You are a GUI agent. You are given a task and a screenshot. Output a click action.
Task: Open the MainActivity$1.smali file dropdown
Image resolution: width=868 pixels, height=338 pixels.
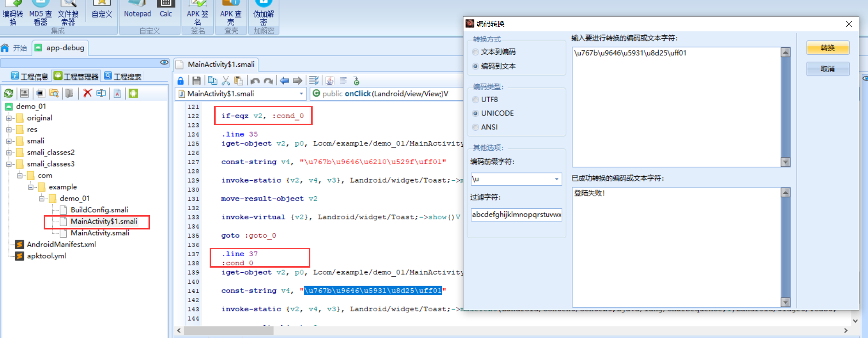pyautogui.click(x=301, y=94)
